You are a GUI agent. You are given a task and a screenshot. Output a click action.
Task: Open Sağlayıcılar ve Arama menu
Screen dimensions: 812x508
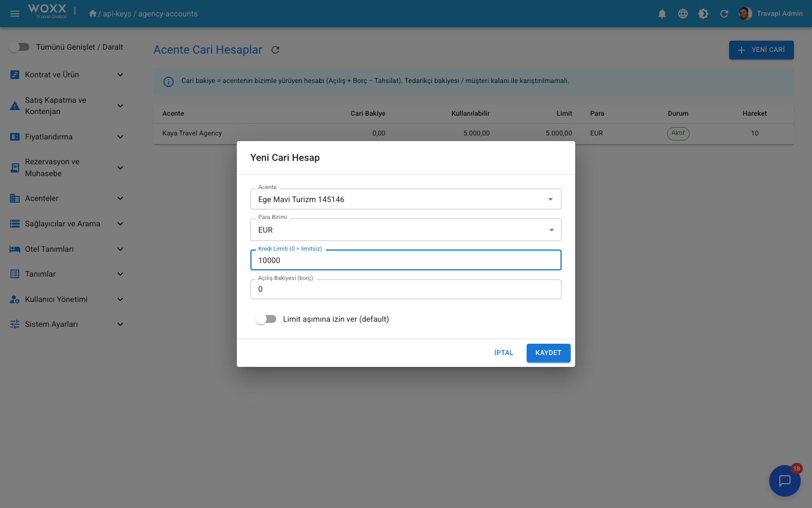(67, 224)
